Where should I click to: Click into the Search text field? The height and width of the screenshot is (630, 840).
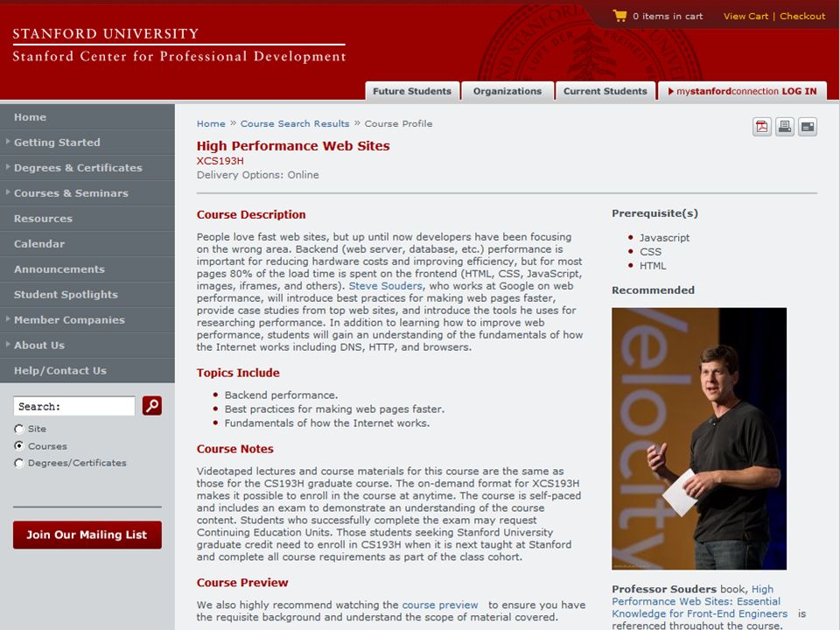pyautogui.click(x=73, y=406)
